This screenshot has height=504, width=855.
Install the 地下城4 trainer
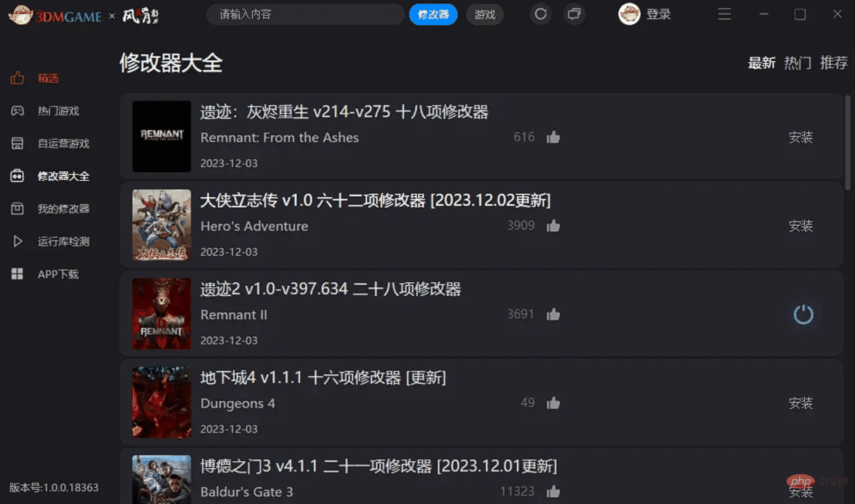801,403
